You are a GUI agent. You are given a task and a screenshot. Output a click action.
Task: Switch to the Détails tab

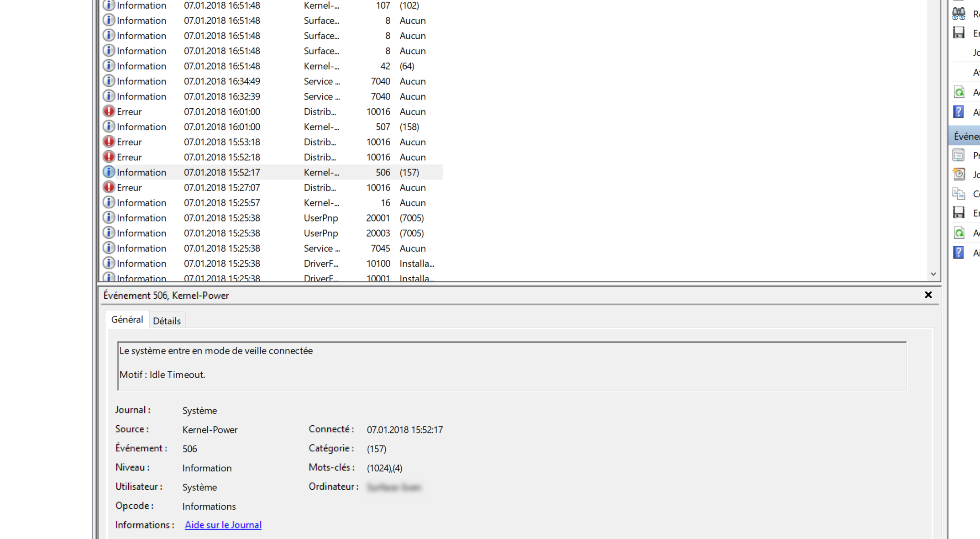point(167,321)
